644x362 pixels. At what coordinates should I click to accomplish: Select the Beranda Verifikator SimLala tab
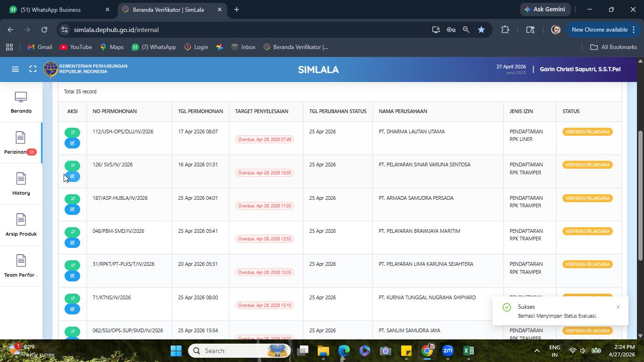[172, 9]
